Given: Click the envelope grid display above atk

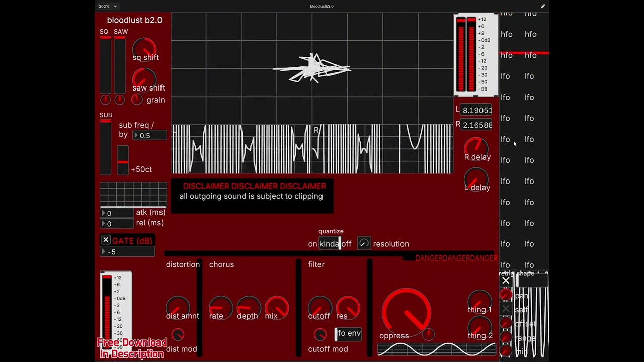Looking at the screenshot, I should coord(133,195).
